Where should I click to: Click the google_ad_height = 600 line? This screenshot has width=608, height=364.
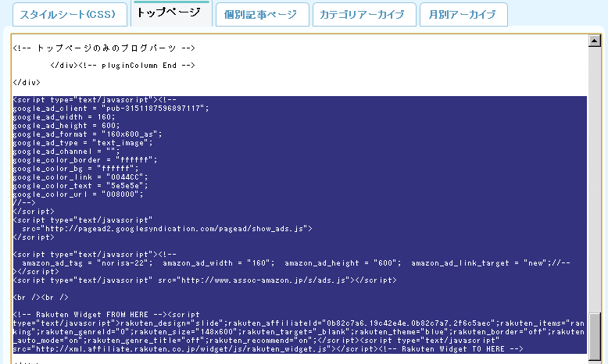[66, 126]
